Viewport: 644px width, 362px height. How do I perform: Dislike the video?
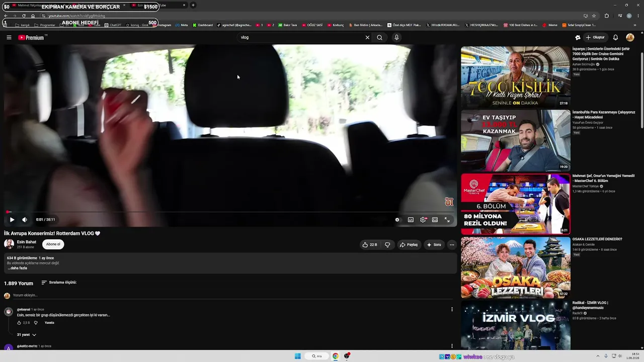pyautogui.click(x=387, y=245)
